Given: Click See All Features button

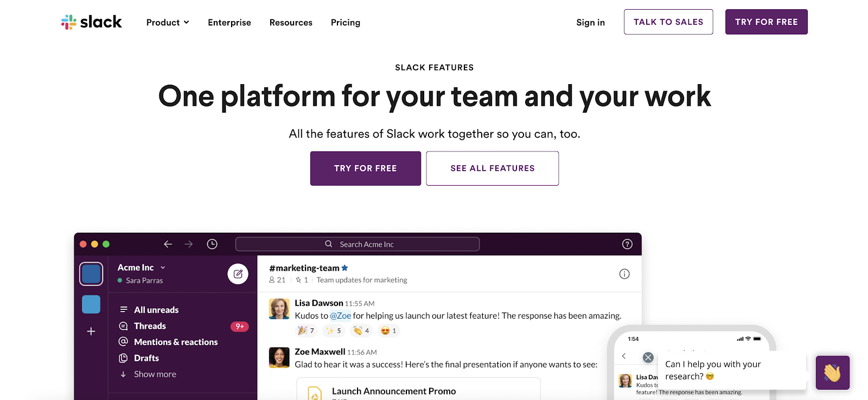Looking at the screenshot, I should click(x=493, y=168).
